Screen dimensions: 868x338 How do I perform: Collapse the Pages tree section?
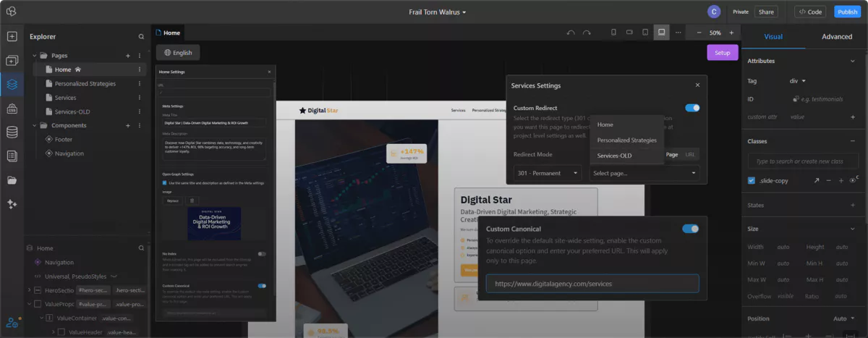point(34,56)
